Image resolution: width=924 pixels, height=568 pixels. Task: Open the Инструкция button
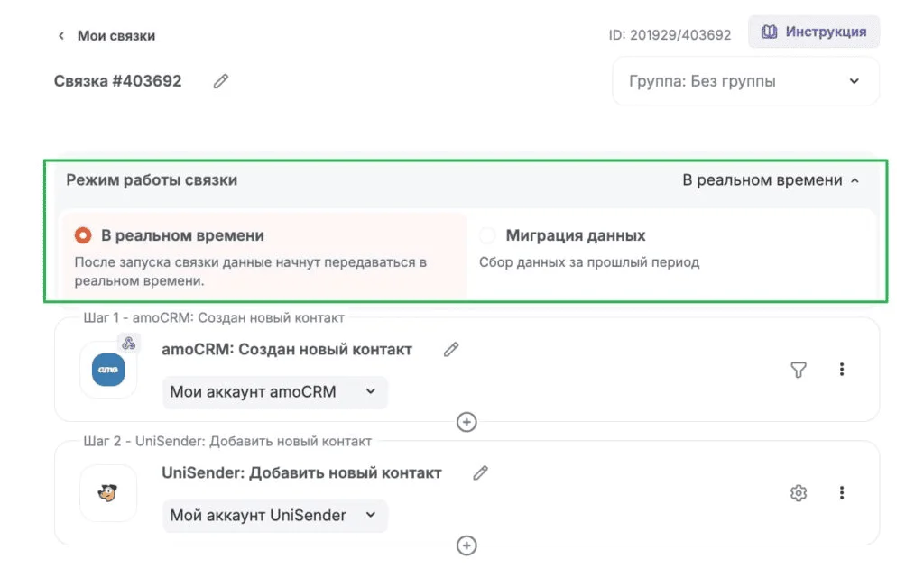click(x=814, y=32)
